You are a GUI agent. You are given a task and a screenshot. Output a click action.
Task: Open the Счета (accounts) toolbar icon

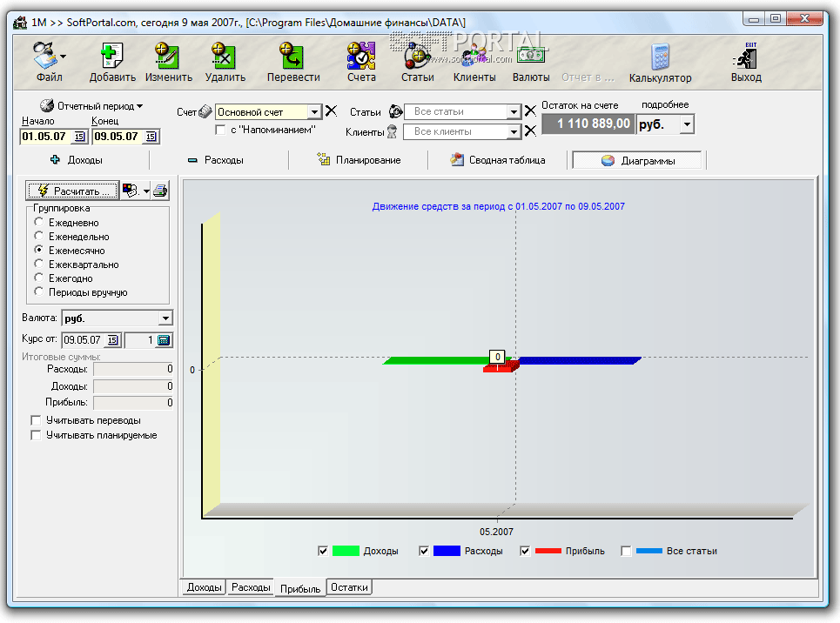point(361,56)
